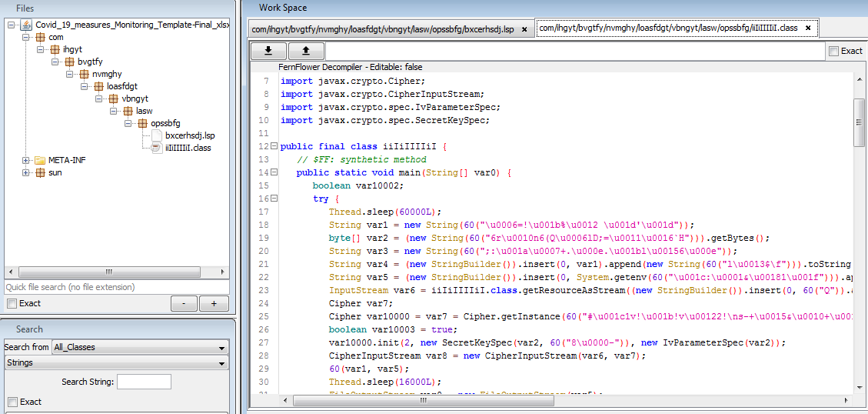Enable Exact checkbox under quick file search
This screenshot has width=868, height=414.
(x=12, y=304)
